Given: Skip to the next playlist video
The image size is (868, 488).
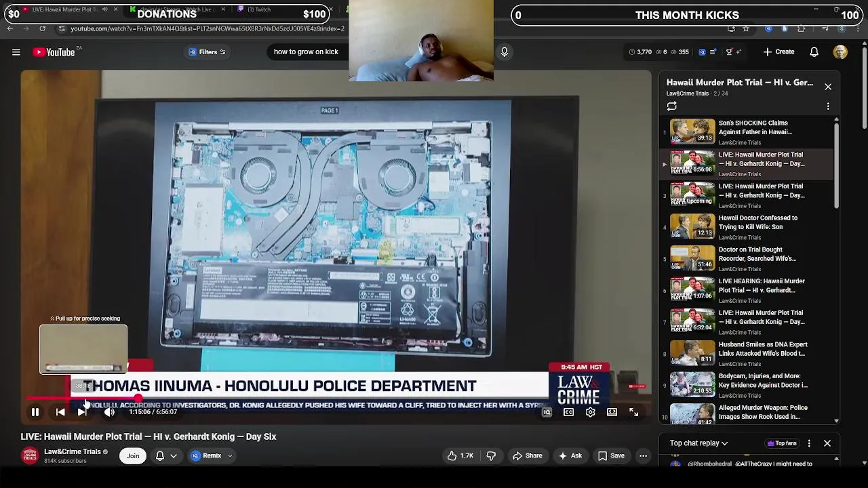Looking at the screenshot, I should pyautogui.click(x=82, y=411).
